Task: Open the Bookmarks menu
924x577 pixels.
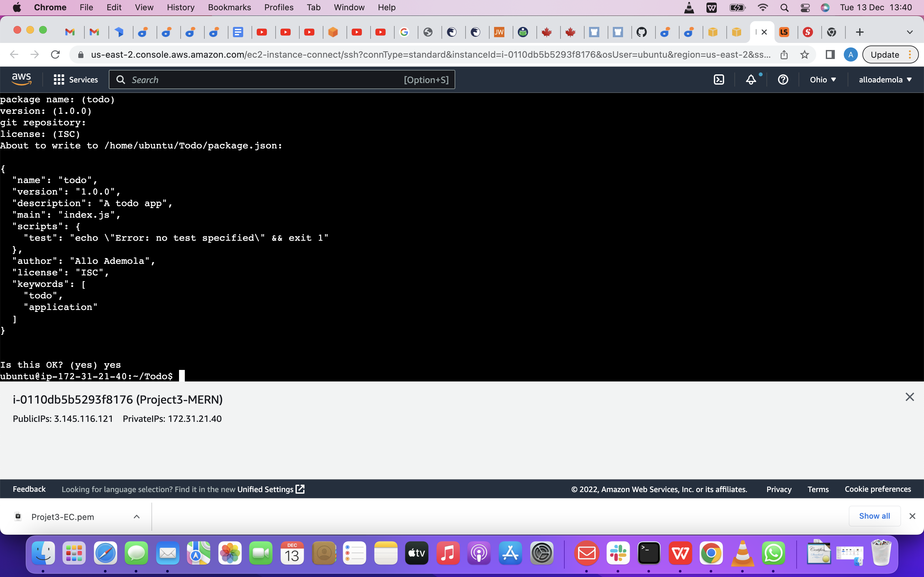Action: click(229, 7)
